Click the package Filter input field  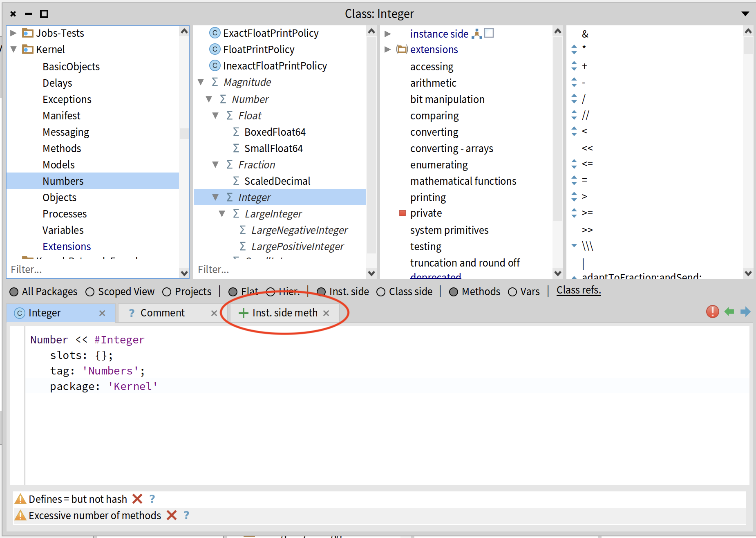click(93, 269)
